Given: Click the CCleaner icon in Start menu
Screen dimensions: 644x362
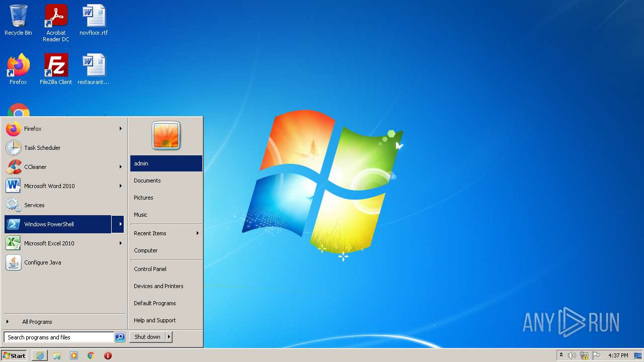Looking at the screenshot, I should [x=14, y=167].
